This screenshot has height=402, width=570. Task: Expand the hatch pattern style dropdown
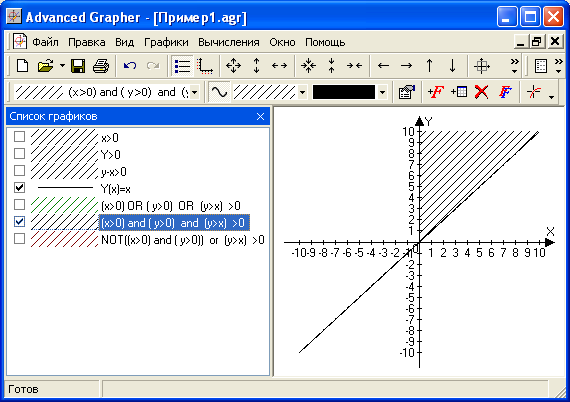[302, 92]
